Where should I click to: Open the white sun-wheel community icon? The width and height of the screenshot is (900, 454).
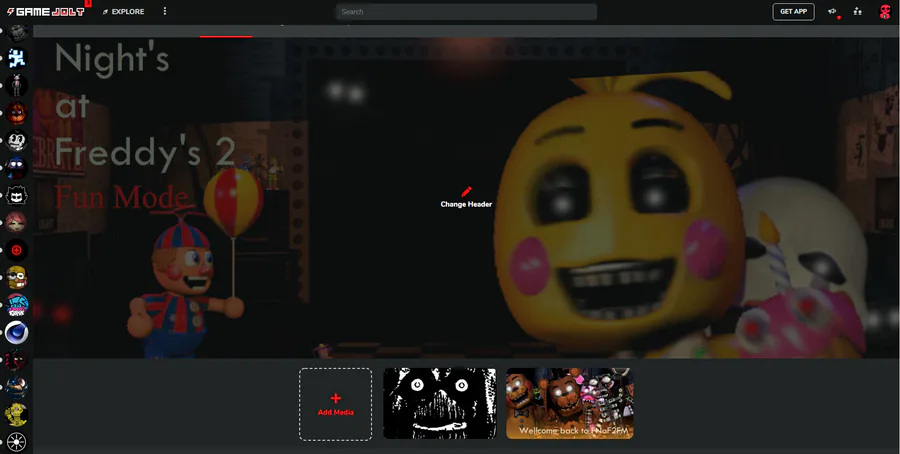[x=17, y=442]
